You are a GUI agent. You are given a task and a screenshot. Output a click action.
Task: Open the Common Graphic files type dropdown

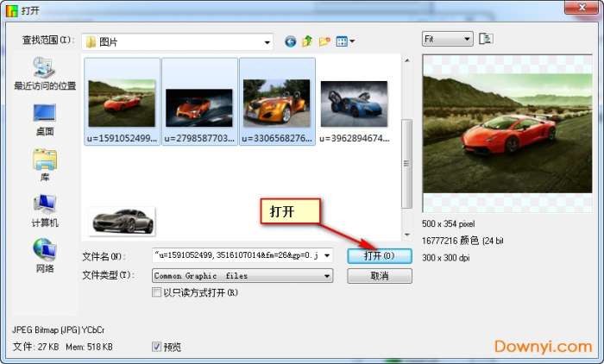tap(242, 276)
